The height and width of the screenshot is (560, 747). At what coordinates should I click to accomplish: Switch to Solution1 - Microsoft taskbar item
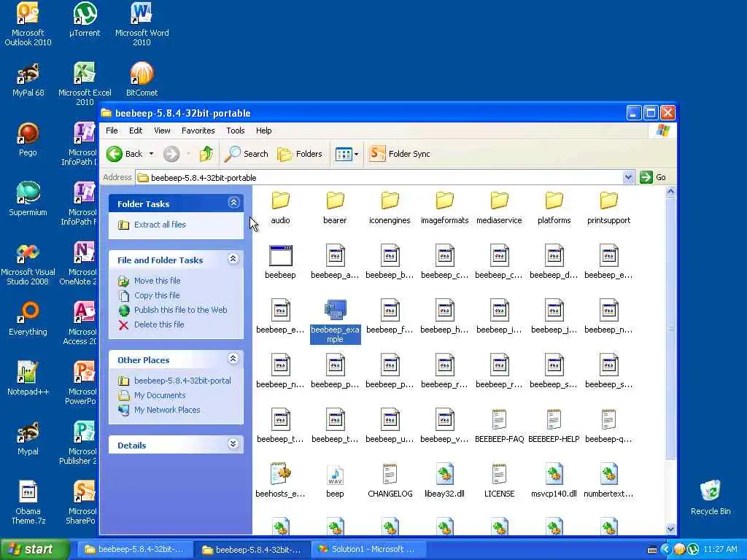pyautogui.click(x=368, y=550)
